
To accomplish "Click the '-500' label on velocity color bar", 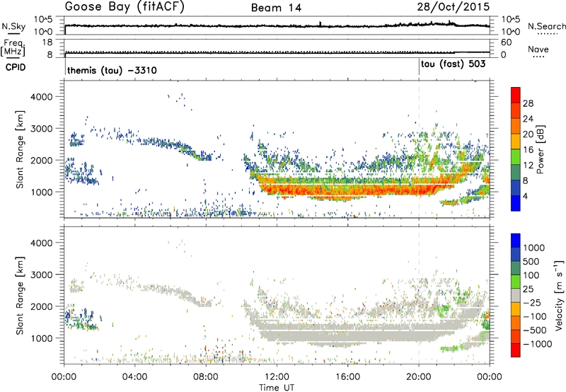I will (535, 330).
